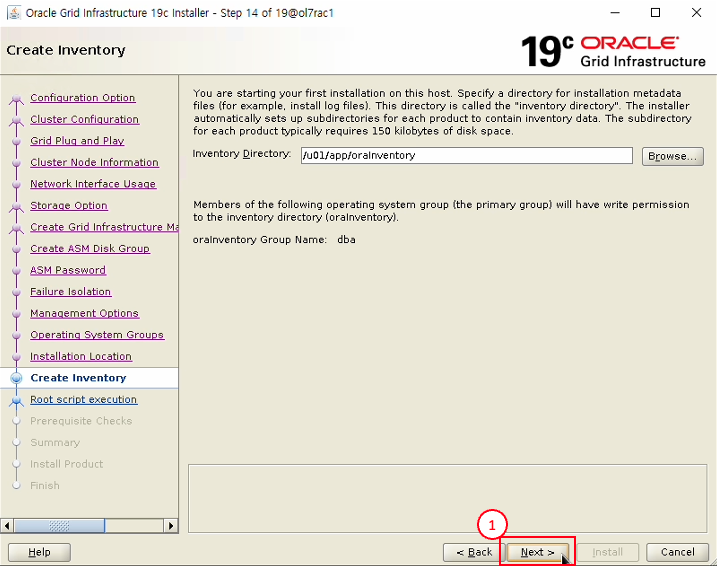
Task: Open Installation Location step
Action: coord(81,356)
